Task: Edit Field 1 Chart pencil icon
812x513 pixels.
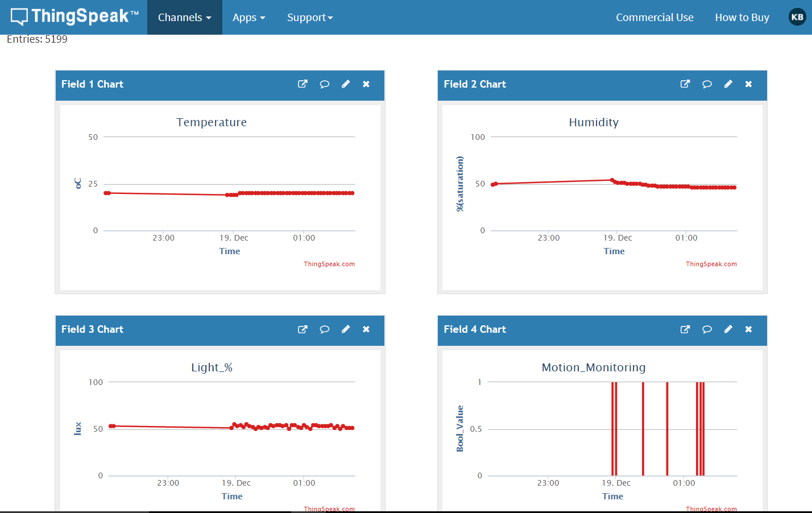Action: [346, 84]
